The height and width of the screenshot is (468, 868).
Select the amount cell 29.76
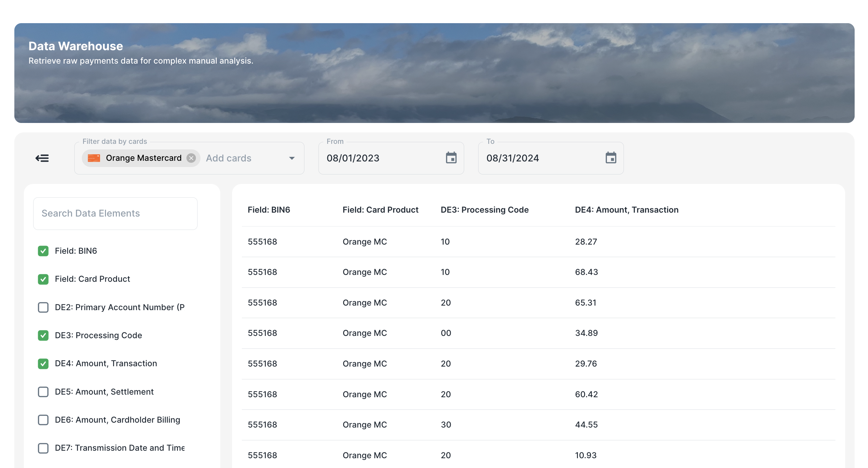click(586, 364)
